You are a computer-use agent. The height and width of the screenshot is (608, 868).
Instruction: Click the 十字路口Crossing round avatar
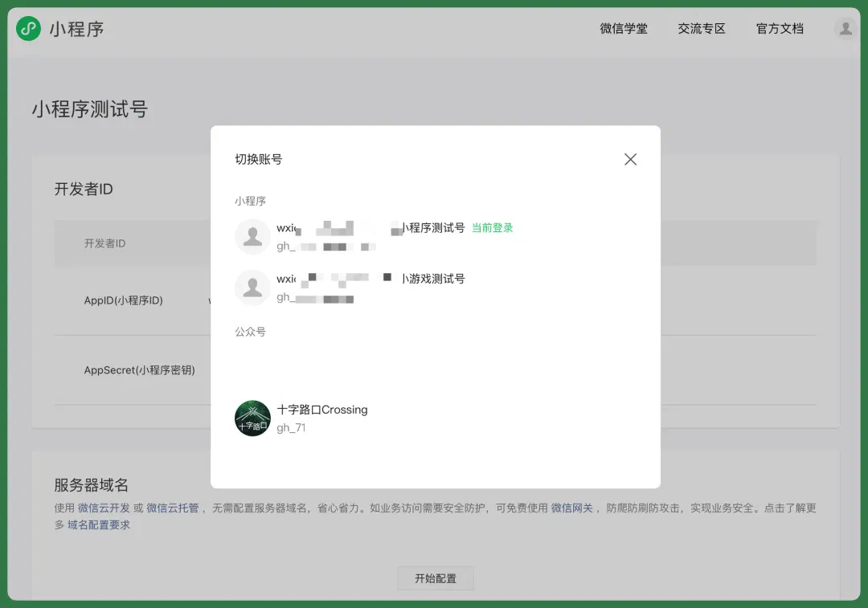pos(252,418)
